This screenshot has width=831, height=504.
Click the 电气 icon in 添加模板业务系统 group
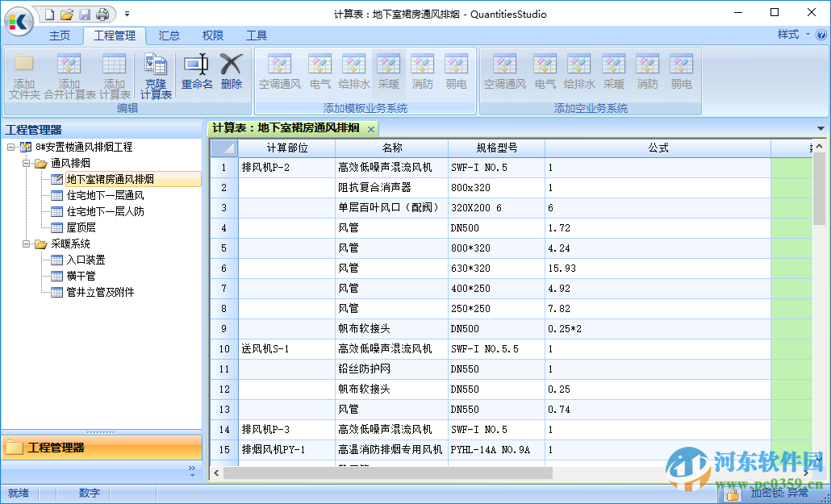point(319,73)
